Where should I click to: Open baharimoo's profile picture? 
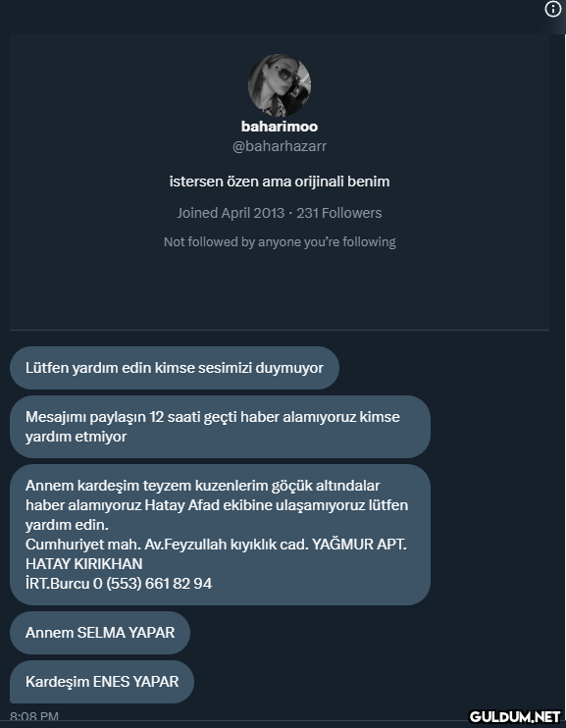tap(280, 85)
